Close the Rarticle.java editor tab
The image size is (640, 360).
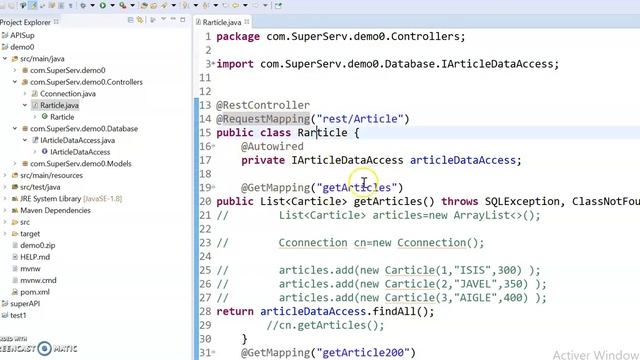[247, 22]
